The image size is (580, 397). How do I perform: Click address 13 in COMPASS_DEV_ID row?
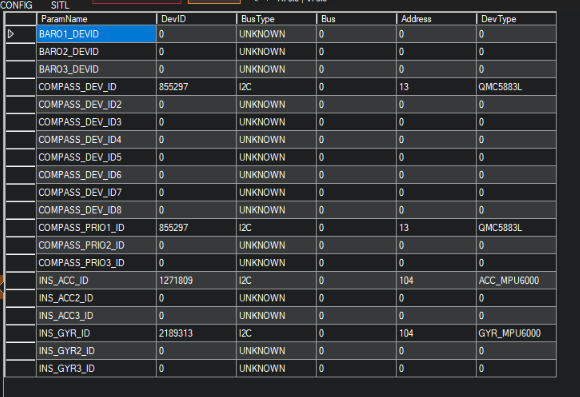(x=436, y=87)
